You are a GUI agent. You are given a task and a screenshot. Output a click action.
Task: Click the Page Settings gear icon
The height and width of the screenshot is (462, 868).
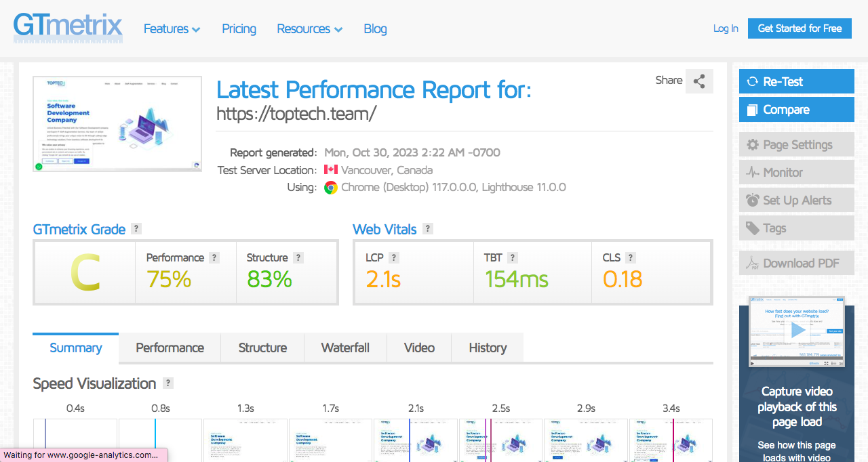point(752,144)
